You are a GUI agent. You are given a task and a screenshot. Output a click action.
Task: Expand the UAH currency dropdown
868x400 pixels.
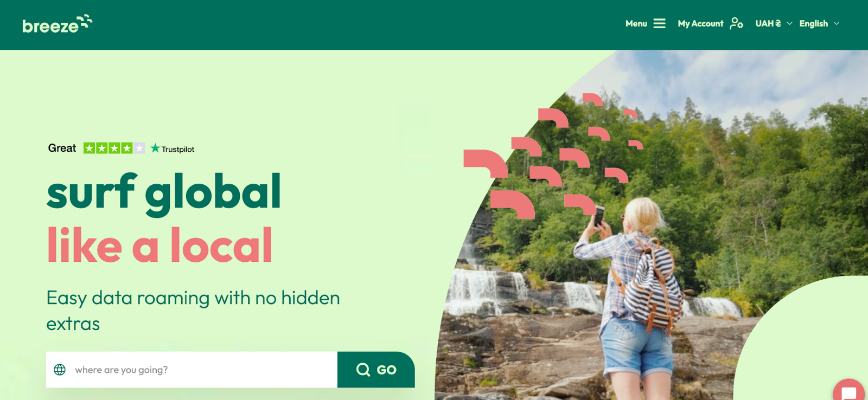coord(774,23)
